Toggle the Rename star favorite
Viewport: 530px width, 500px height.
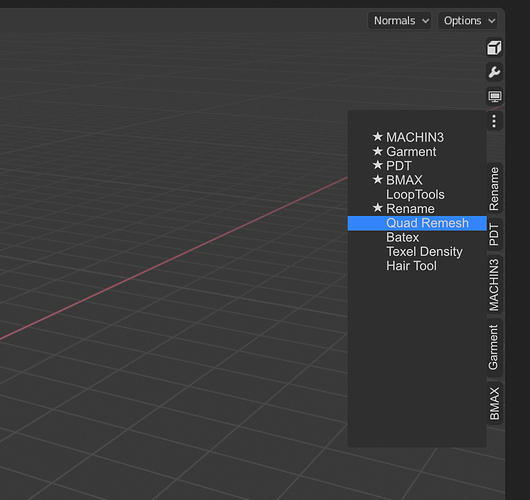(x=378, y=208)
